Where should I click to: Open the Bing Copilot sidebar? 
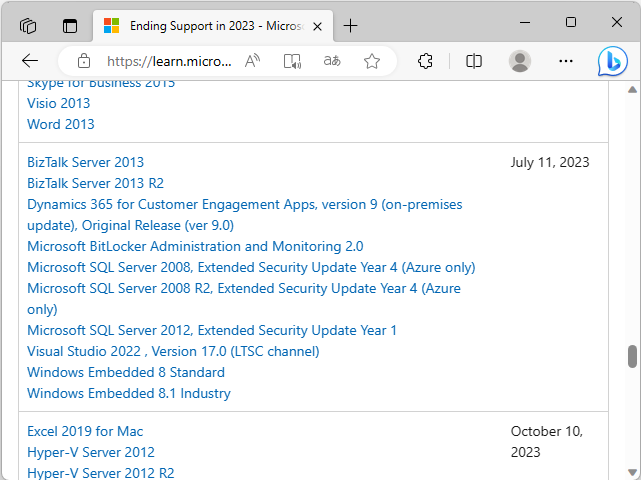(x=612, y=61)
